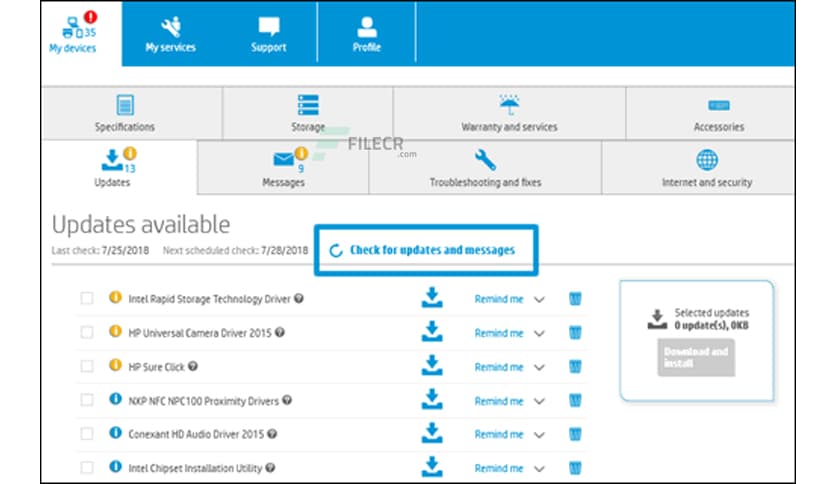This screenshot has height=484, width=836.
Task: Open the Messages section
Action: [283, 167]
